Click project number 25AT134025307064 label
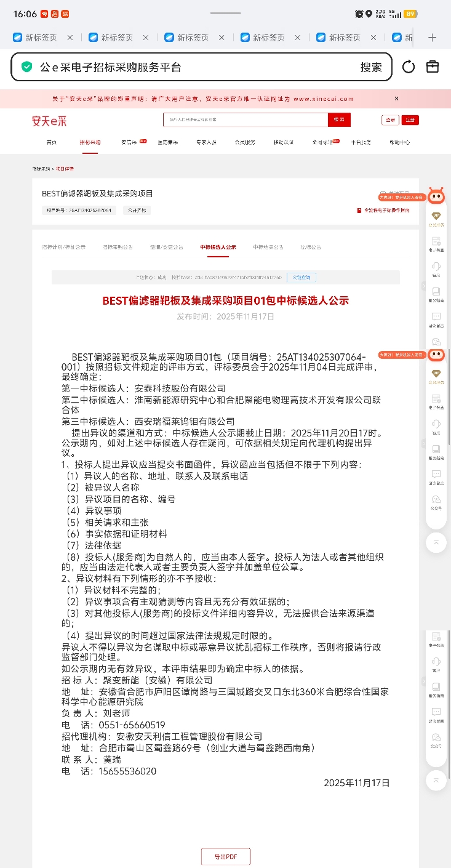451x868 pixels. pos(79,210)
